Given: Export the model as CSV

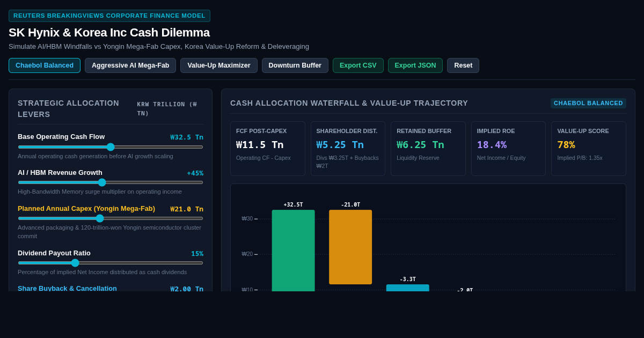Looking at the screenshot, I should (358, 65).
